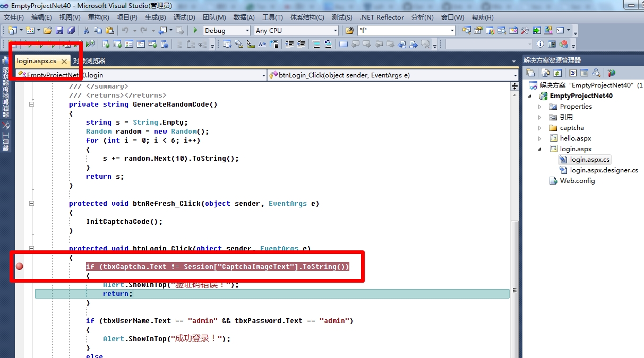The image size is (644, 358).
Task: Expand the 引用 references node
Action: pos(540,117)
